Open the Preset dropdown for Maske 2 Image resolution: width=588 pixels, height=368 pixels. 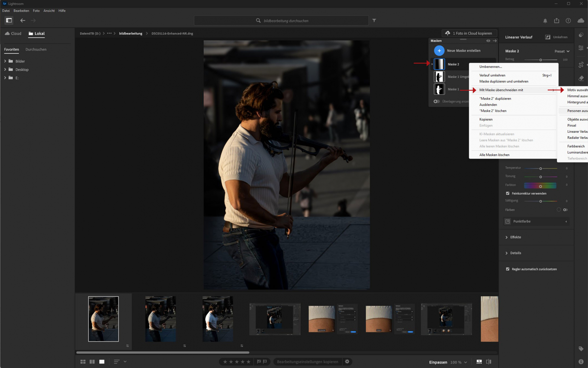coord(562,51)
